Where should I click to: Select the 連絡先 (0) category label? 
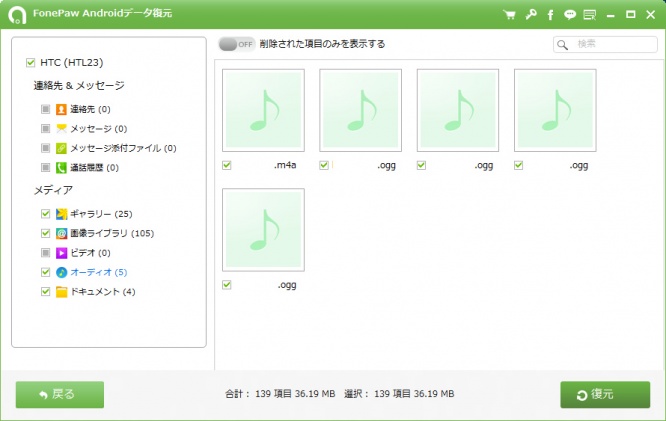tap(90, 109)
